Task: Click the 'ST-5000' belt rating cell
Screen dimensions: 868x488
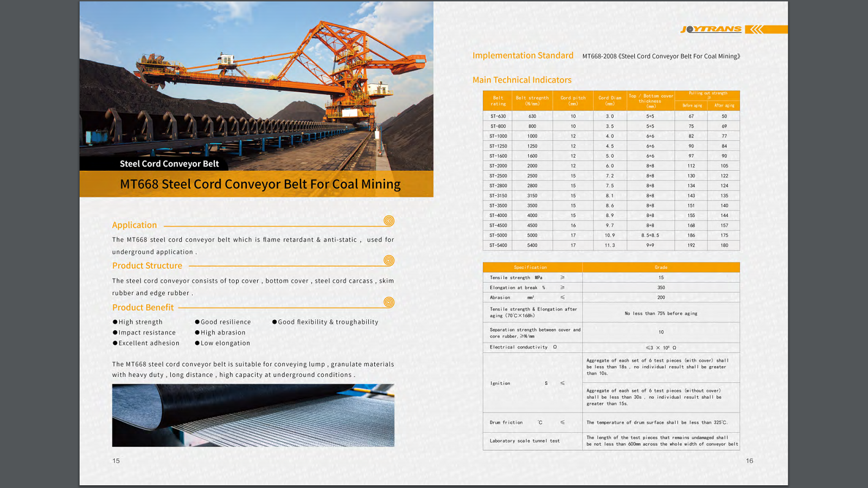Action: [x=498, y=236]
